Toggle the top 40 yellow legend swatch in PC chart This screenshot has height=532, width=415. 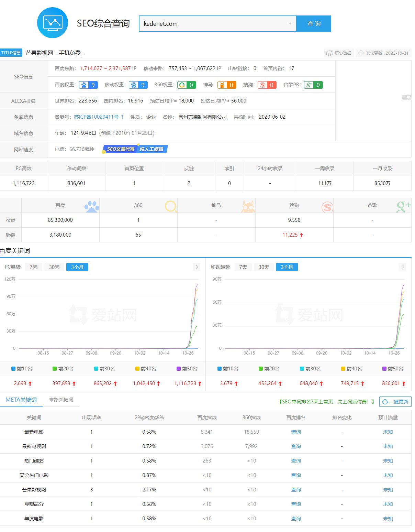tap(137, 369)
